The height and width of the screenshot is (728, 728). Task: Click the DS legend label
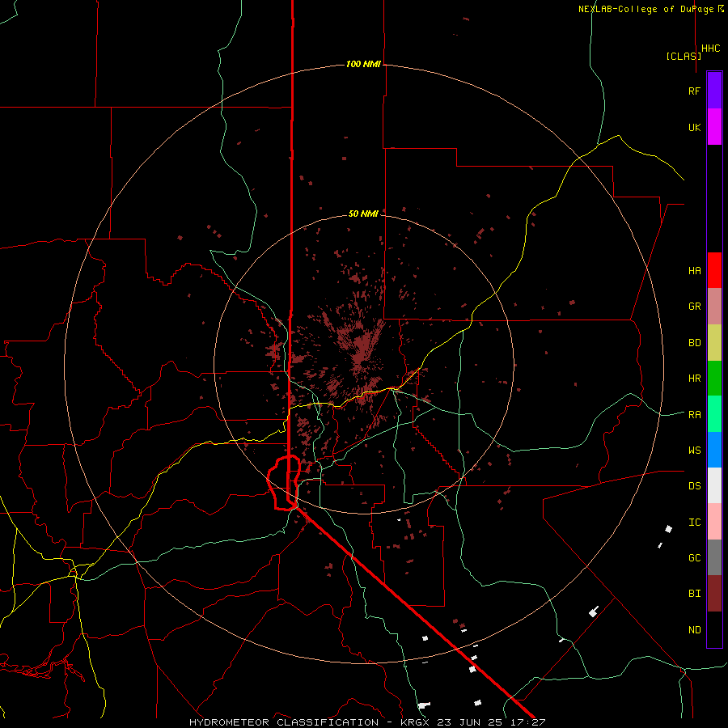point(694,486)
